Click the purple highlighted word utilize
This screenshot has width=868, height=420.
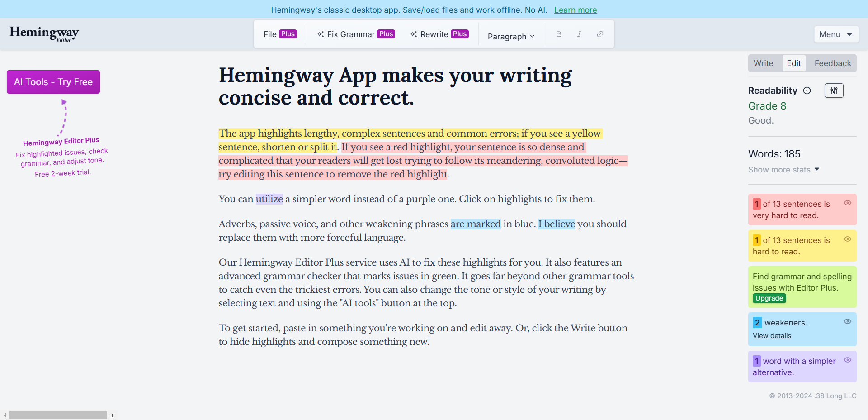click(269, 199)
